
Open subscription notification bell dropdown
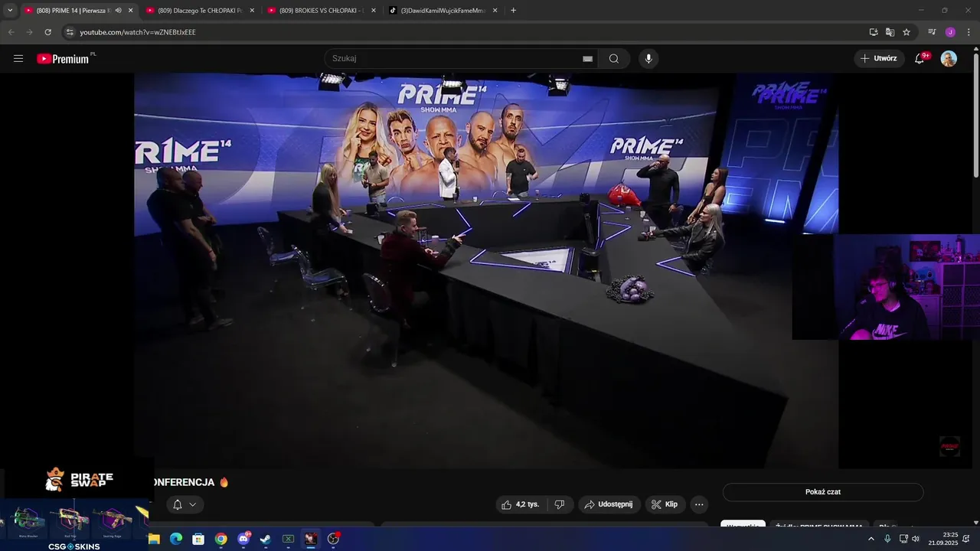185,504
